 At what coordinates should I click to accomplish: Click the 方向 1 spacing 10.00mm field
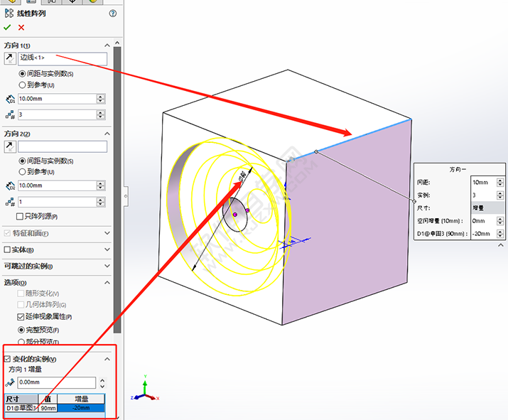[57, 99]
